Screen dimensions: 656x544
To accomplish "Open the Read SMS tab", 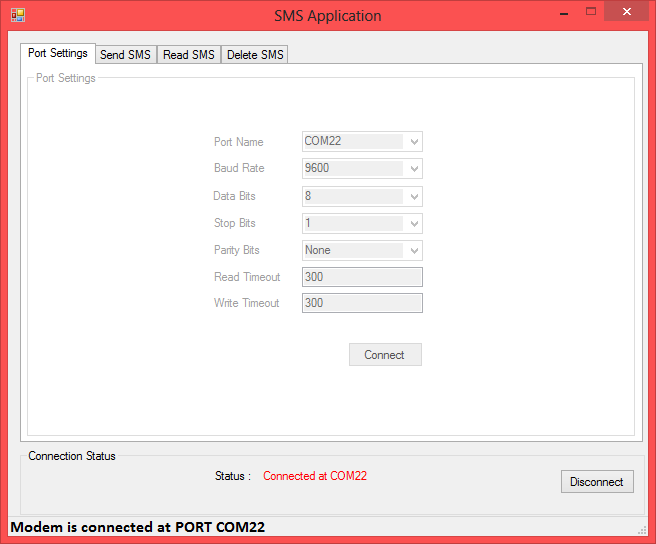I will pyautogui.click(x=189, y=55).
